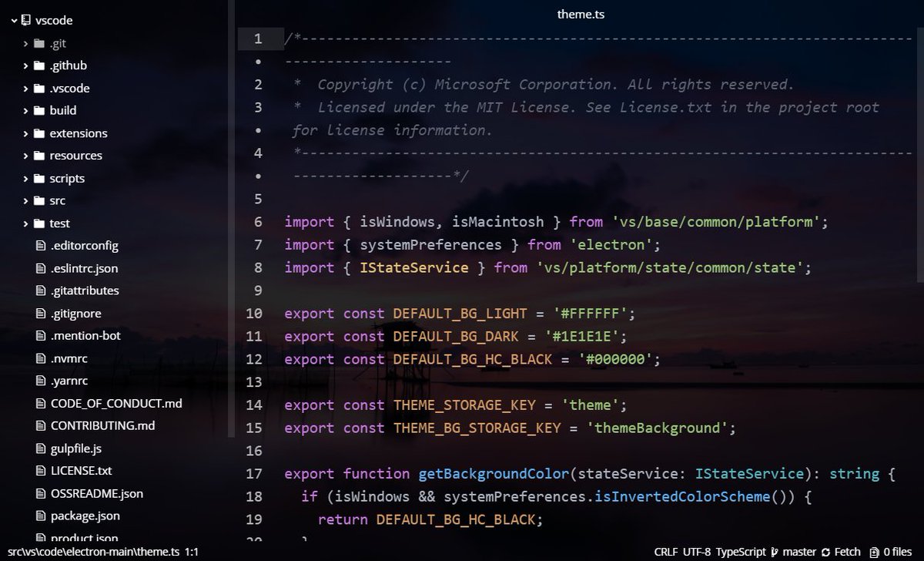Viewport: 924px width, 561px height.
Task: Click the package.json file icon
Action: pyautogui.click(x=41, y=516)
